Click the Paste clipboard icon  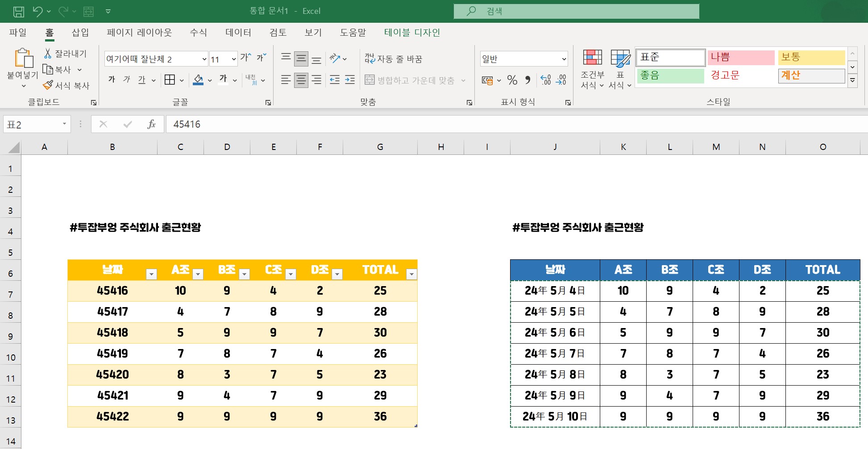pyautogui.click(x=23, y=58)
